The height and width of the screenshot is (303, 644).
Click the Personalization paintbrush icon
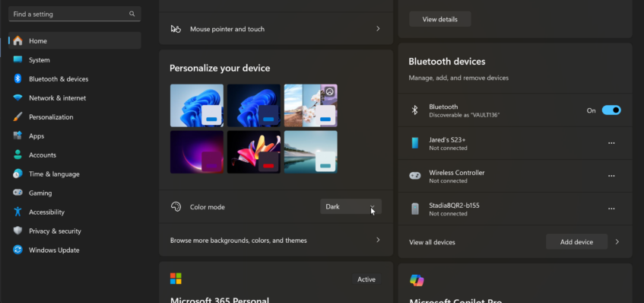click(17, 116)
